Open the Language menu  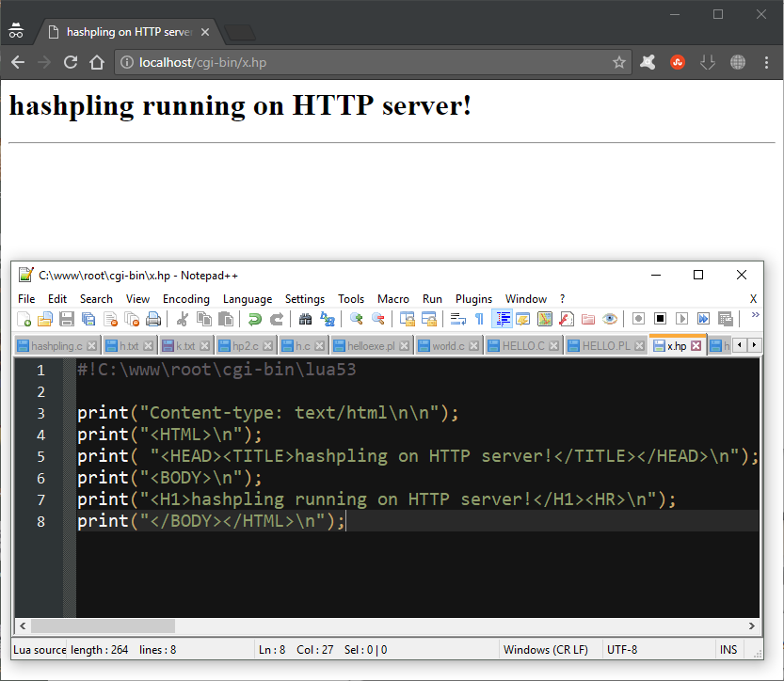248,299
